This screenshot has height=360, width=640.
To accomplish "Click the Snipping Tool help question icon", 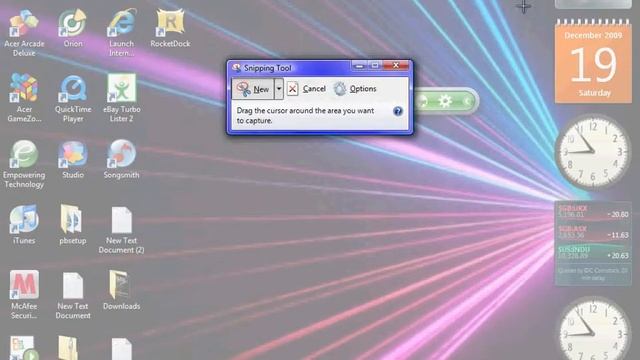I will 398,111.
